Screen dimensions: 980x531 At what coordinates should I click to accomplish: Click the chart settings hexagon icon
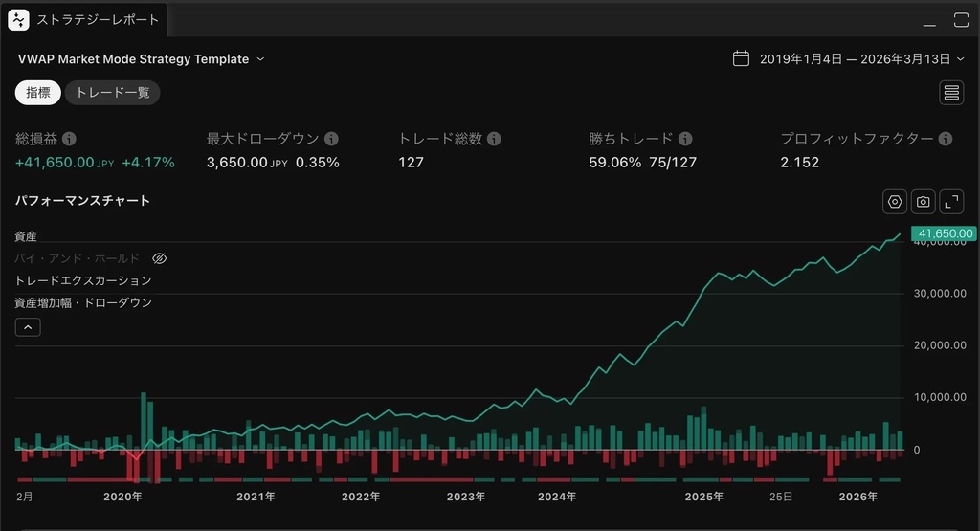coord(895,202)
